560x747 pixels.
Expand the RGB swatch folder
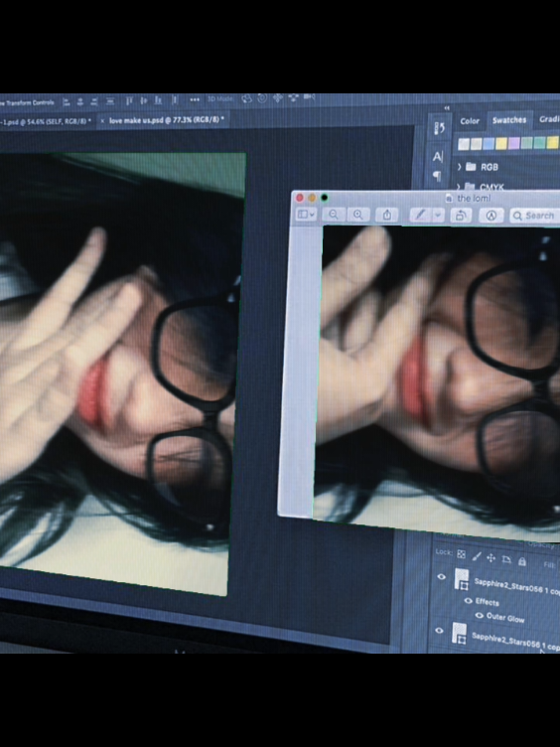coord(459,166)
